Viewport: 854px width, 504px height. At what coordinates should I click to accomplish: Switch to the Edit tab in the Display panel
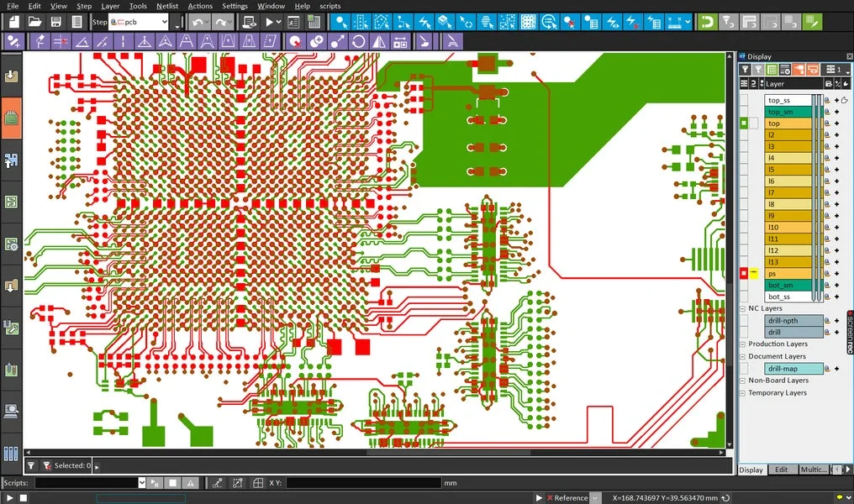coord(783,470)
